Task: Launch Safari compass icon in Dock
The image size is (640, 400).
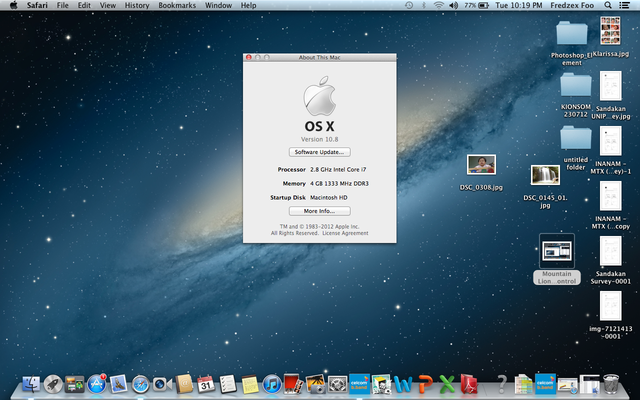Action: 140,384
